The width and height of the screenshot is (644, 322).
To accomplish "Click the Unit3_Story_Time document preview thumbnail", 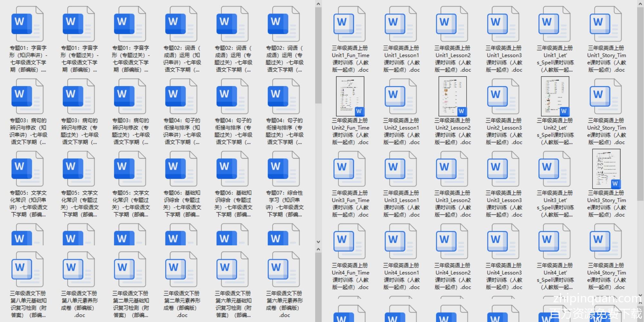I will [606, 169].
